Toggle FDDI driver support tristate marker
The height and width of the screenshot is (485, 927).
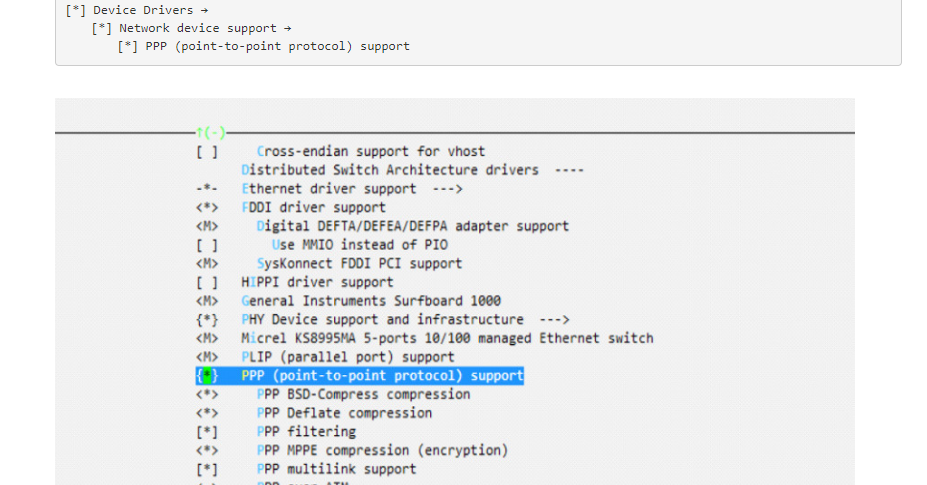[x=207, y=208]
